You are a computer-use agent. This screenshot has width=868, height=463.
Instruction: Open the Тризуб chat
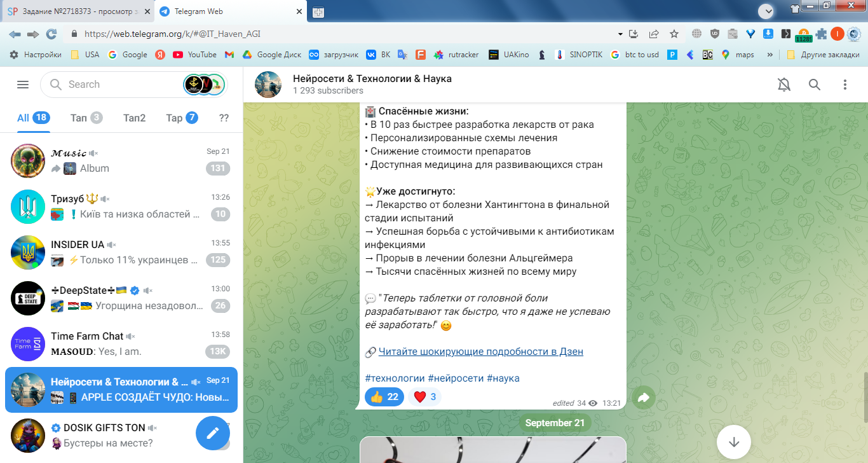tap(121, 207)
